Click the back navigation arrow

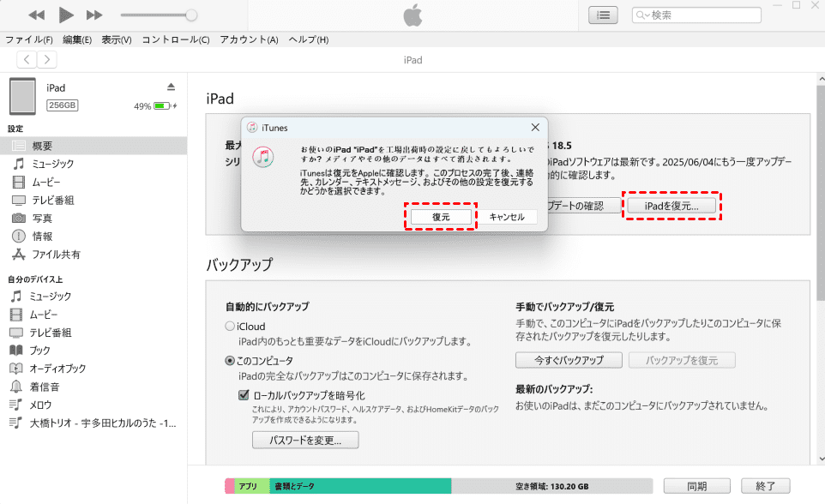click(x=27, y=59)
